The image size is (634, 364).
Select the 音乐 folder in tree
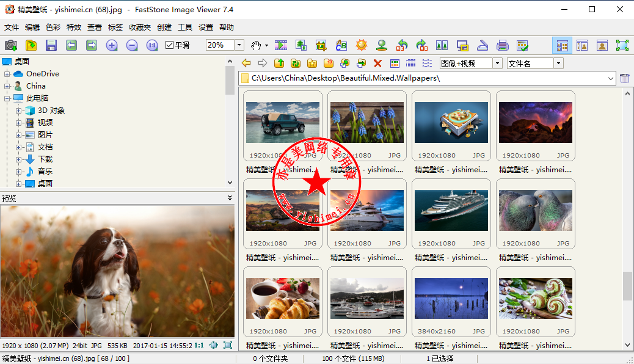click(x=45, y=171)
